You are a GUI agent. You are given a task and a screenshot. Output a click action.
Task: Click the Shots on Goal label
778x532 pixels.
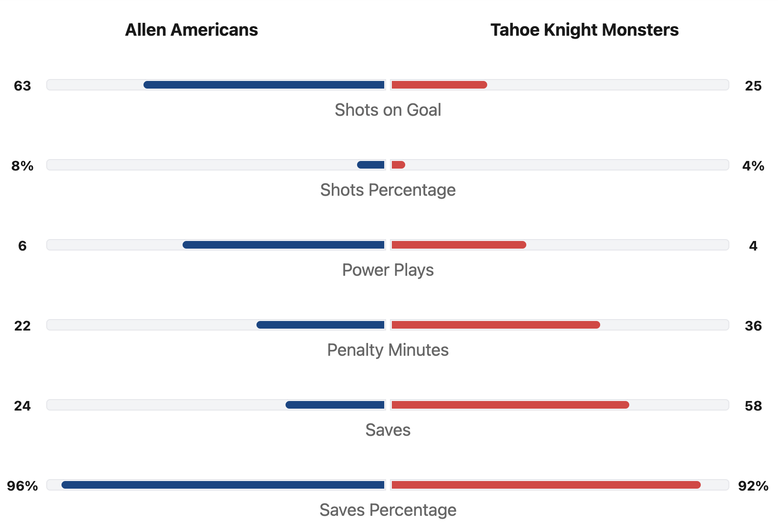pyautogui.click(x=388, y=110)
